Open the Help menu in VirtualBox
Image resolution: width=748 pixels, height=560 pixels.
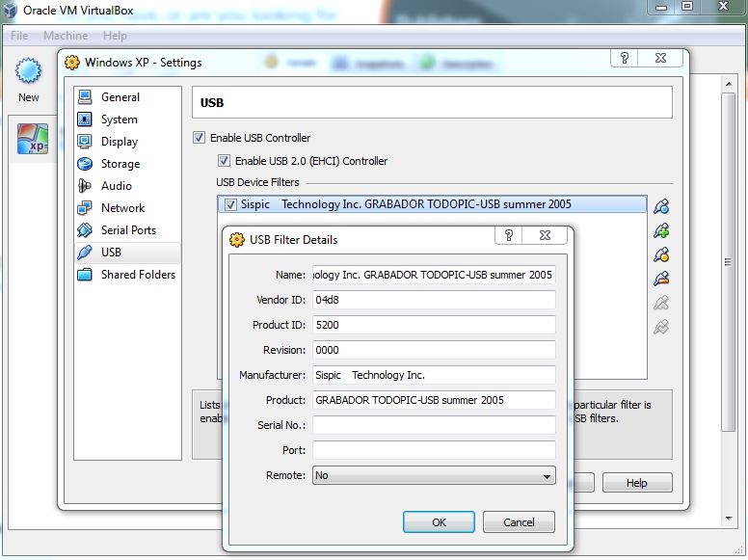pyautogui.click(x=115, y=36)
